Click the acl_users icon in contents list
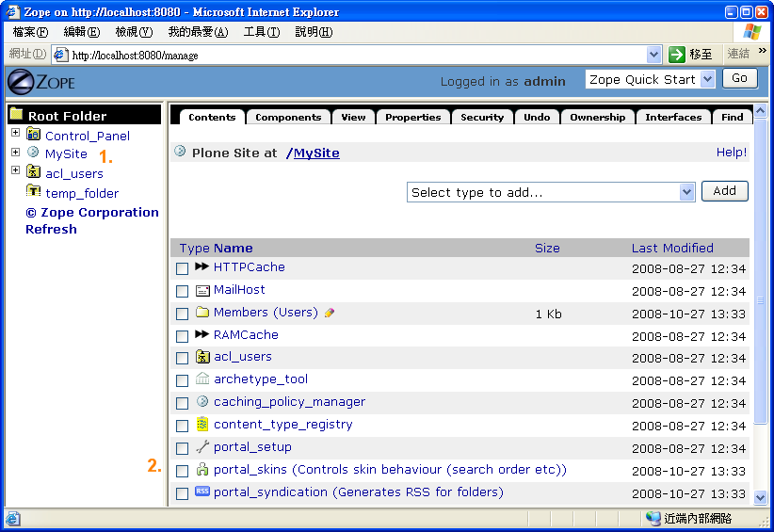Image resolution: width=774 pixels, height=532 pixels. point(202,356)
